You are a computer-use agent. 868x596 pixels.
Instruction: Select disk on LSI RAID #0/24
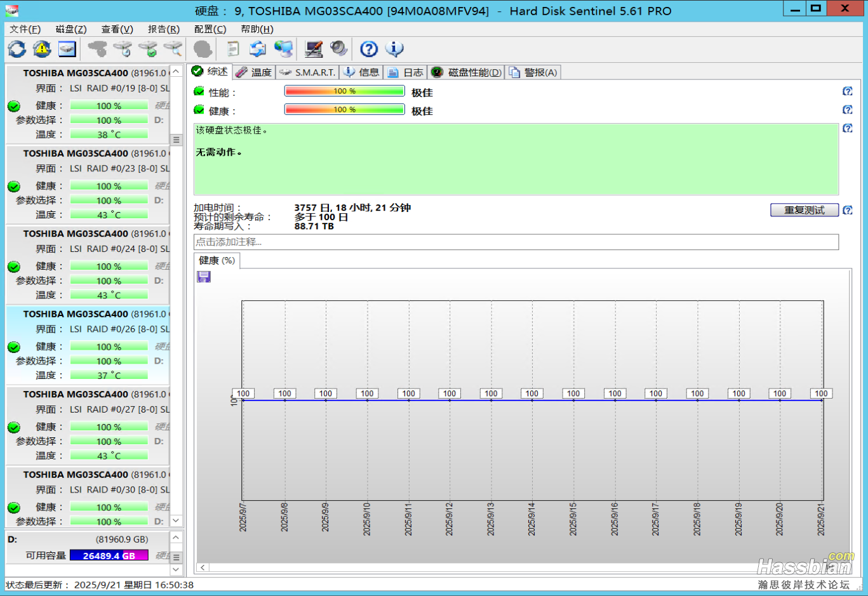pyautogui.click(x=88, y=265)
